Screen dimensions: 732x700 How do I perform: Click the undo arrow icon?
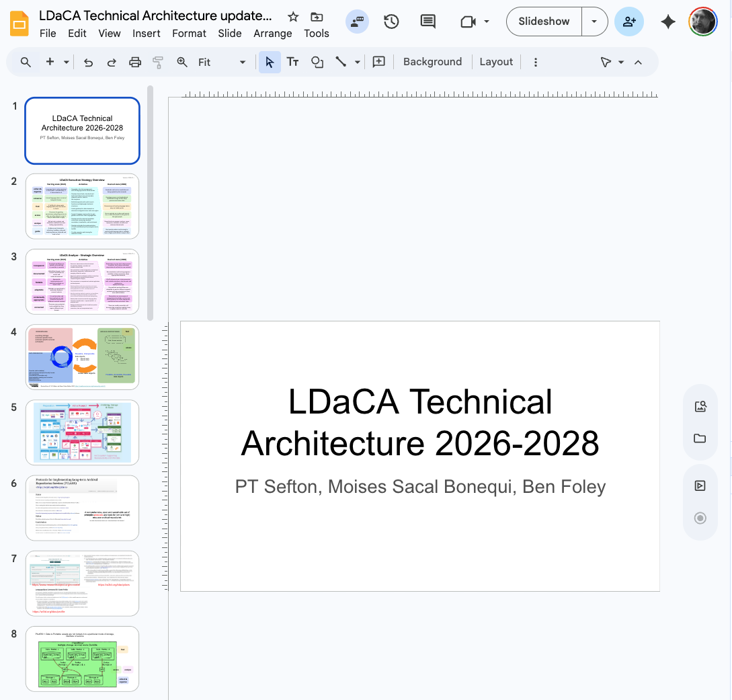(x=88, y=62)
